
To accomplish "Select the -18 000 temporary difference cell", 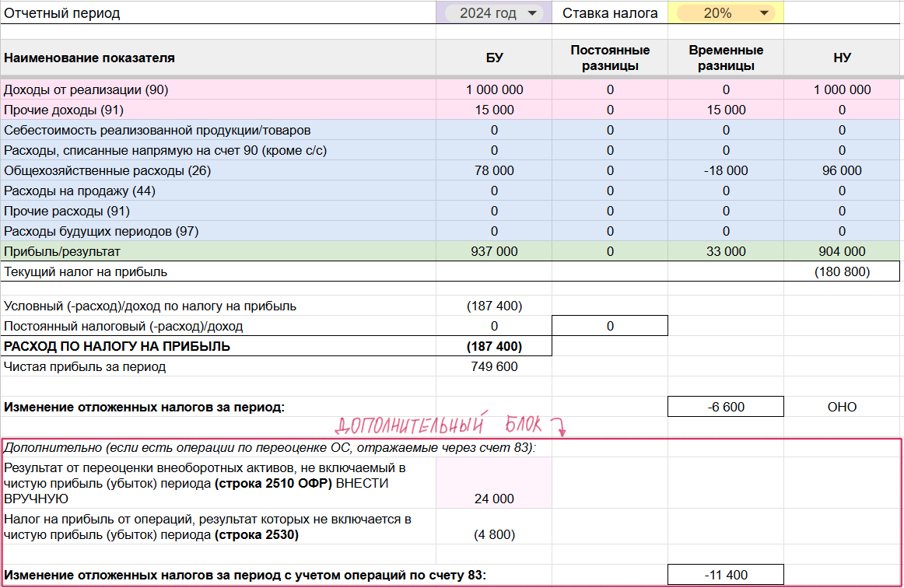I will (x=726, y=170).
